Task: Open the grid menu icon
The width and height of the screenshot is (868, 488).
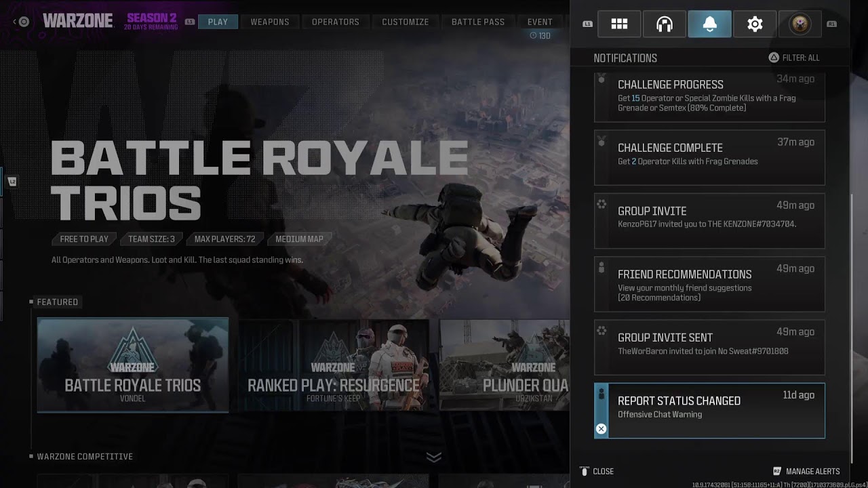Action: coord(619,24)
